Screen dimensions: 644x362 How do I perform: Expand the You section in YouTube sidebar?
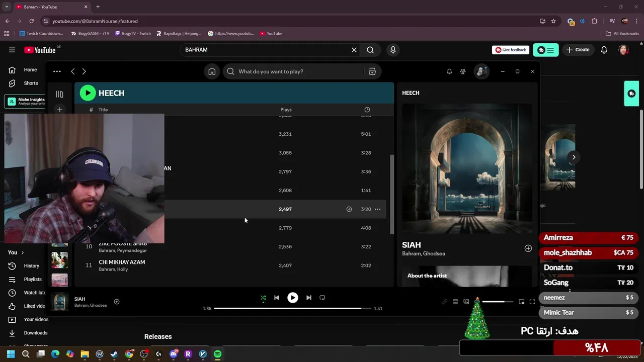coord(16,252)
